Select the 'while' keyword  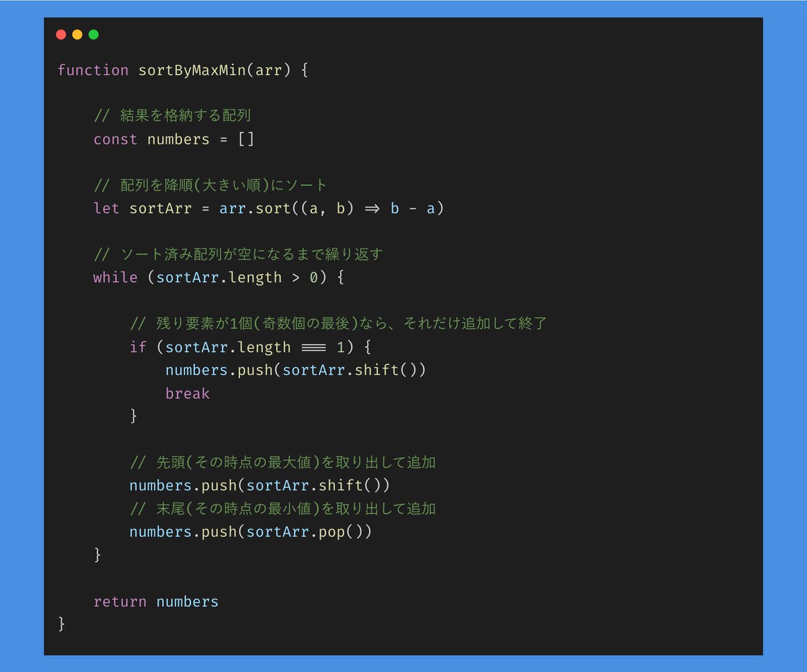point(115,278)
